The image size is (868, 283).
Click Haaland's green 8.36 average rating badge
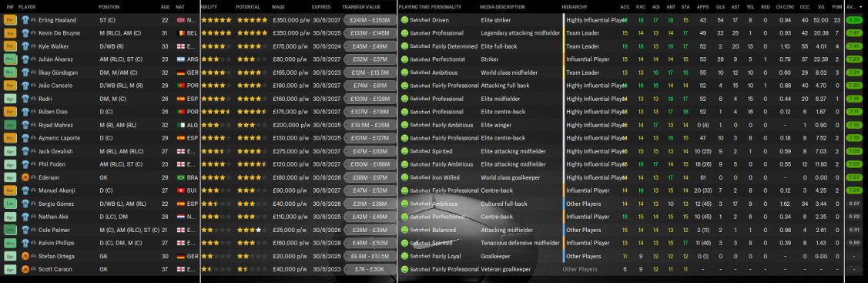click(x=854, y=20)
